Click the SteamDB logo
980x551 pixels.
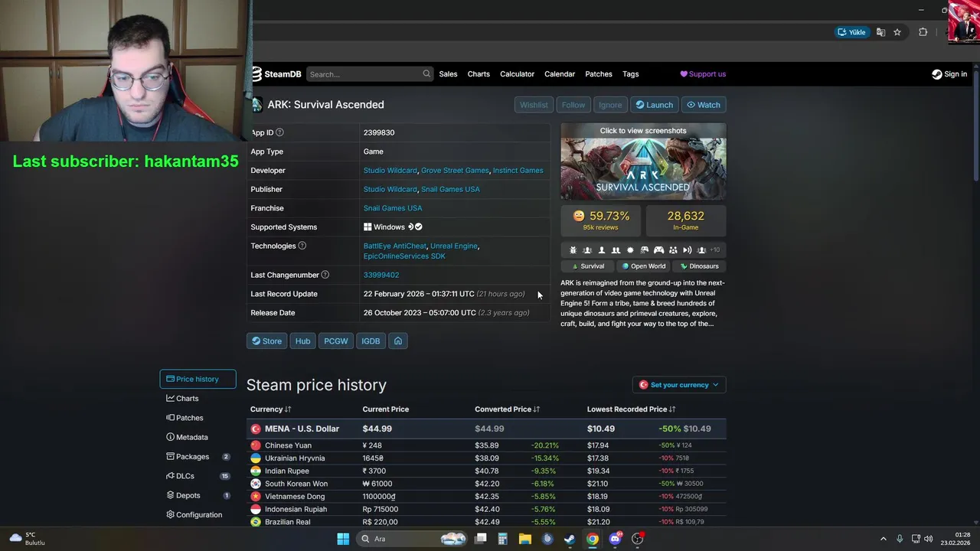(x=276, y=74)
